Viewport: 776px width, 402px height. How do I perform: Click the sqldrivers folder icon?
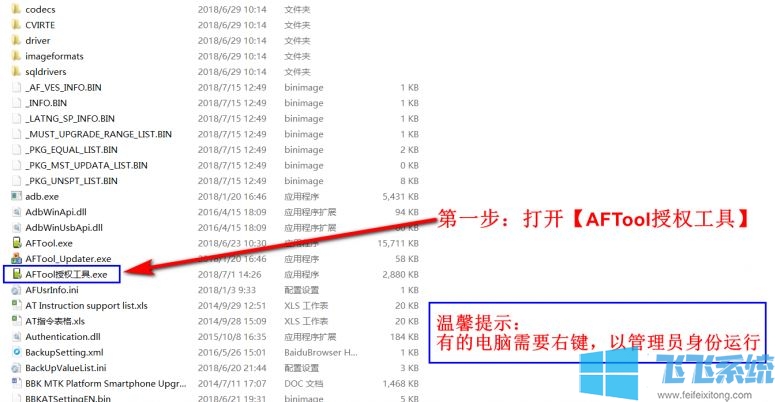[x=16, y=71]
